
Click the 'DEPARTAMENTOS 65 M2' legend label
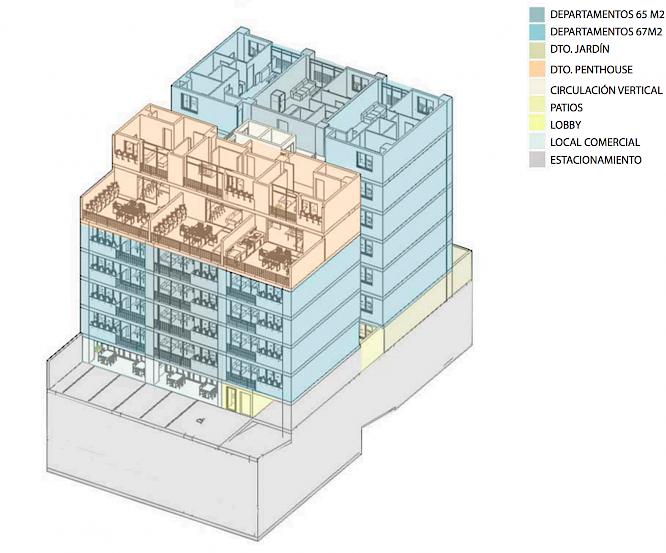606,15
